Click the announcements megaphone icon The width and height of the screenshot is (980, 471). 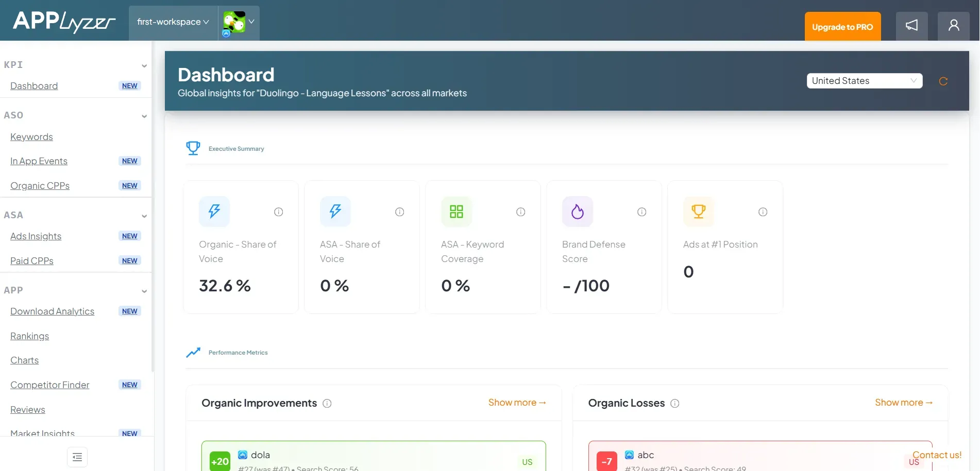tap(911, 25)
